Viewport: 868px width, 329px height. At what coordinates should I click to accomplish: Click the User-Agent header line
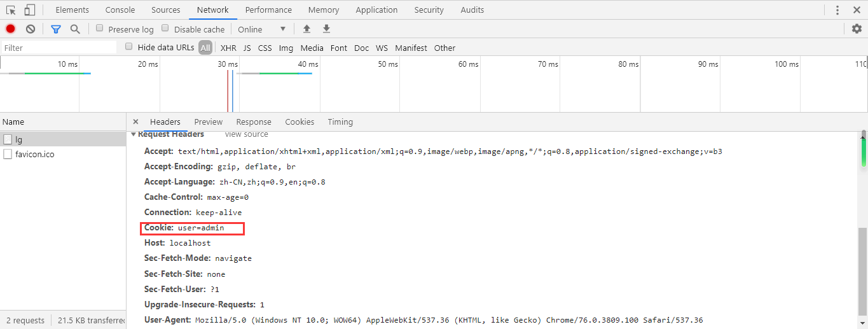click(424, 320)
